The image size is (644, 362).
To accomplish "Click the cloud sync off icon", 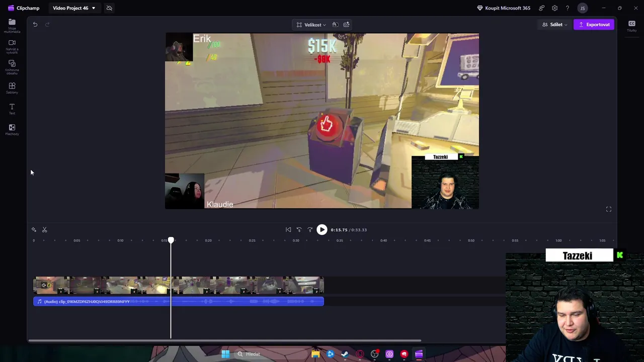I will (x=109, y=8).
